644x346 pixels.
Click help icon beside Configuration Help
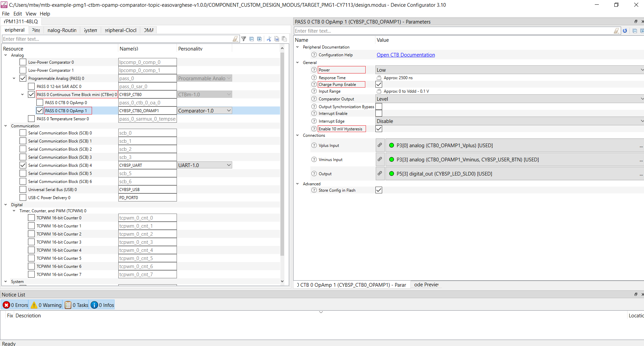coord(314,55)
